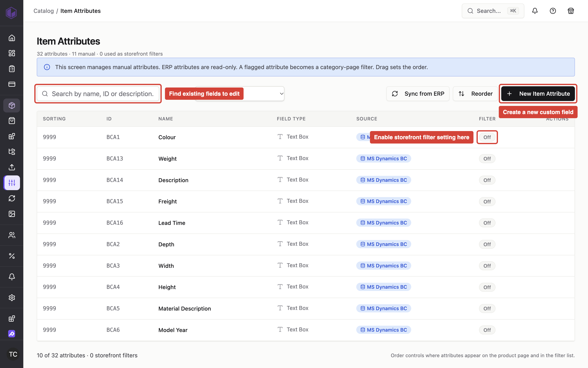The width and height of the screenshot is (588, 368).
Task: Select the sliders attributes icon in sidebar
Action: pyautogui.click(x=12, y=183)
